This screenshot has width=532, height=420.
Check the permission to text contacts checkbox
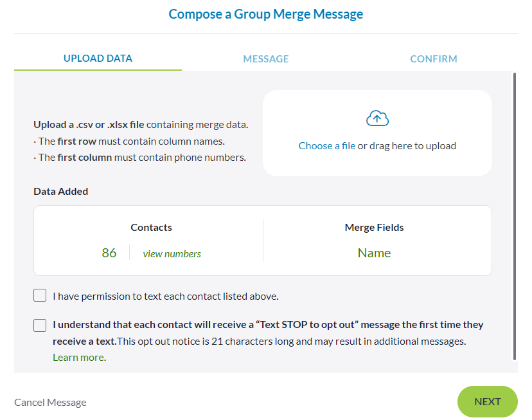(40, 295)
